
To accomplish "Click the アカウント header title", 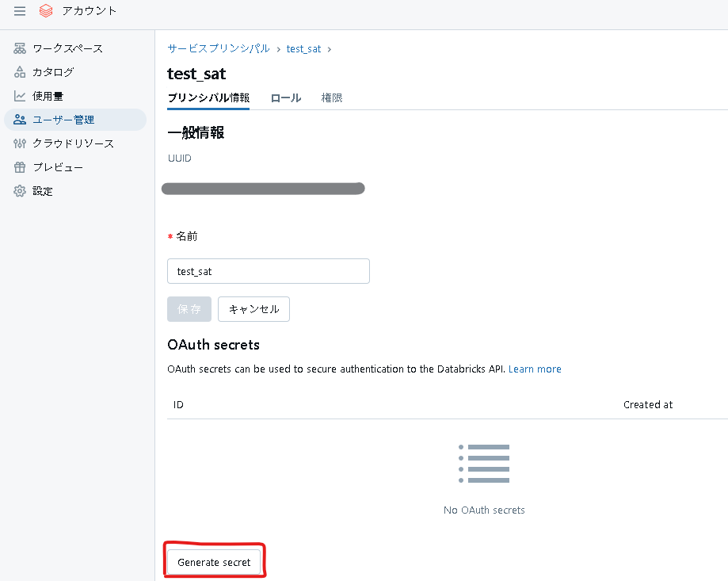I will click(90, 10).
